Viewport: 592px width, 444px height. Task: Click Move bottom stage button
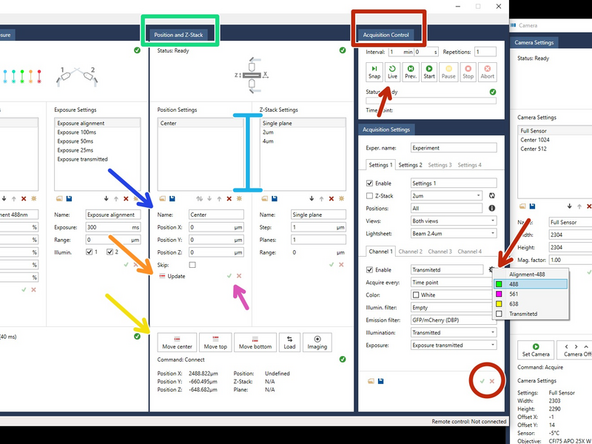tap(255, 342)
